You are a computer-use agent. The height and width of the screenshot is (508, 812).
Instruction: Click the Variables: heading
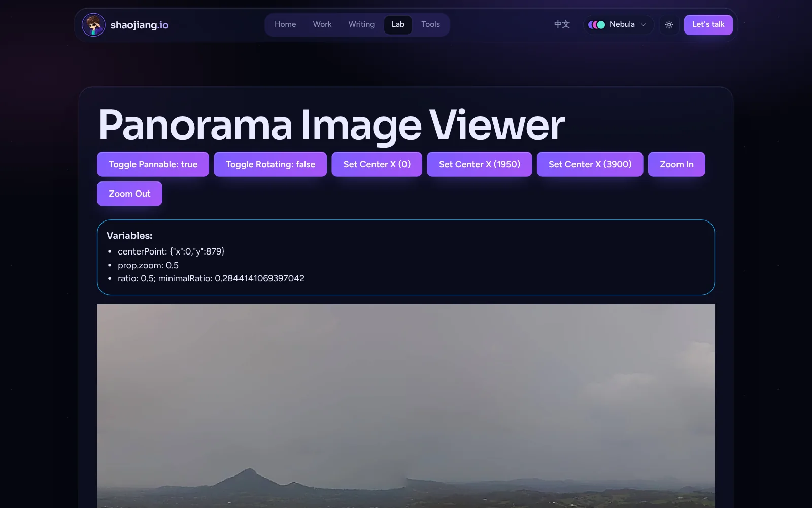pyautogui.click(x=129, y=236)
